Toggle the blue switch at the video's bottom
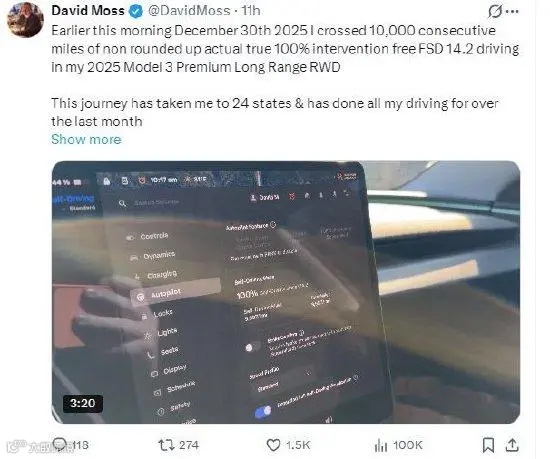 (x=263, y=412)
